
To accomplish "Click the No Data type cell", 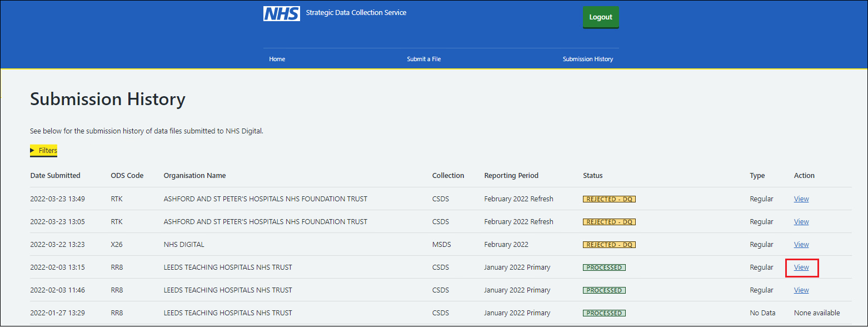I will coord(762,313).
